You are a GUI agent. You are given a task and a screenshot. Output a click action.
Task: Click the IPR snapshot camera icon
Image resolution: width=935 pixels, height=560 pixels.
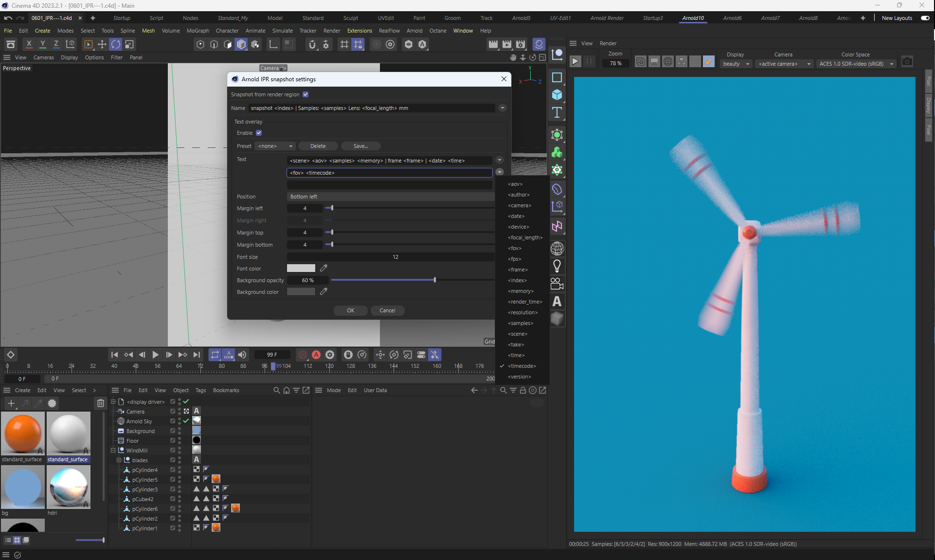pyautogui.click(x=907, y=62)
